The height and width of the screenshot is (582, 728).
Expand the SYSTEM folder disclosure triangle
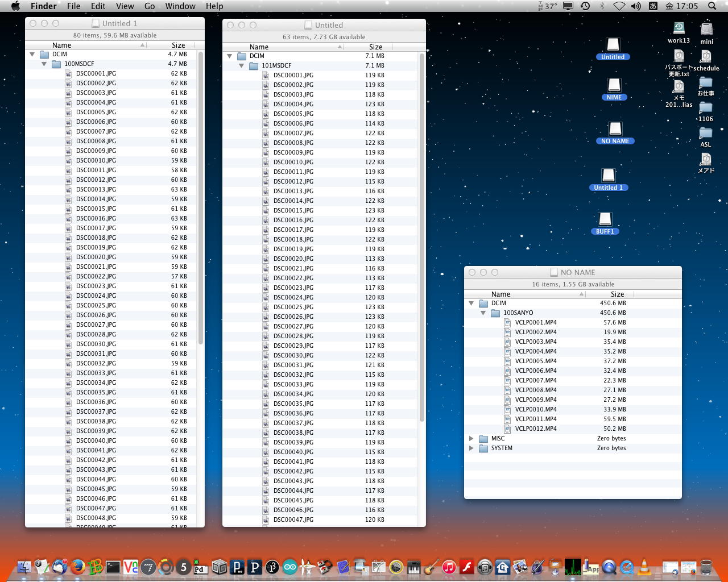click(x=471, y=448)
